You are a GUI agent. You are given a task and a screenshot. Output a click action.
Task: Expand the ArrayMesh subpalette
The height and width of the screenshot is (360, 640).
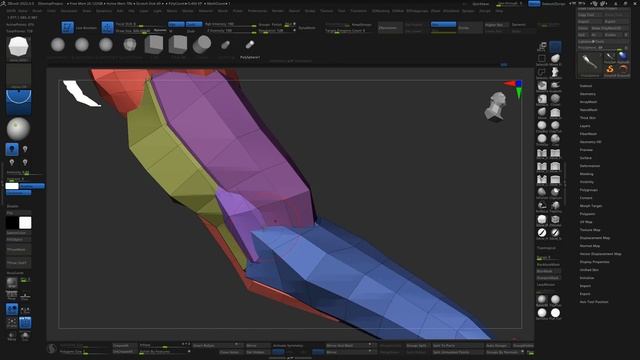coord(588,102)
